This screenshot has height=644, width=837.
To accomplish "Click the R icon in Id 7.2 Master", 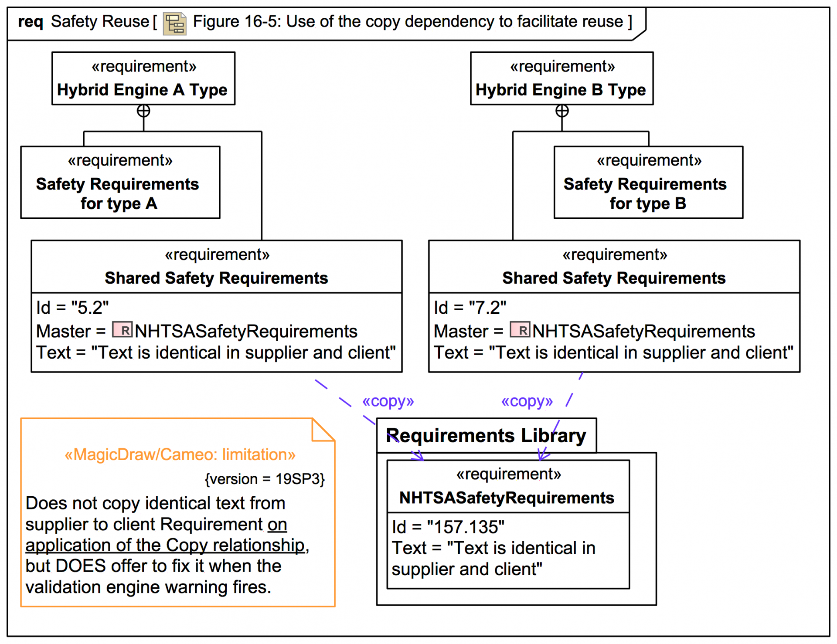I will 520,330.
